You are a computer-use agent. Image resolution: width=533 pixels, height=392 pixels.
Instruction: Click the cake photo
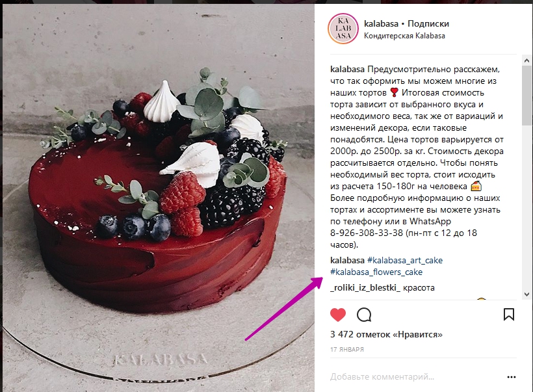pyautogui.click(x=159, y=198)
